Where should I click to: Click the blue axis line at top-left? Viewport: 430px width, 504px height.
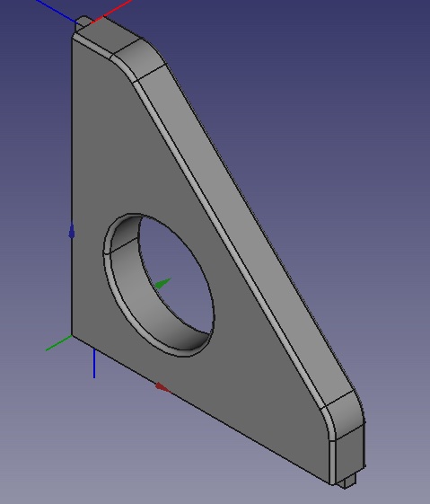click(x=57, y=12)
